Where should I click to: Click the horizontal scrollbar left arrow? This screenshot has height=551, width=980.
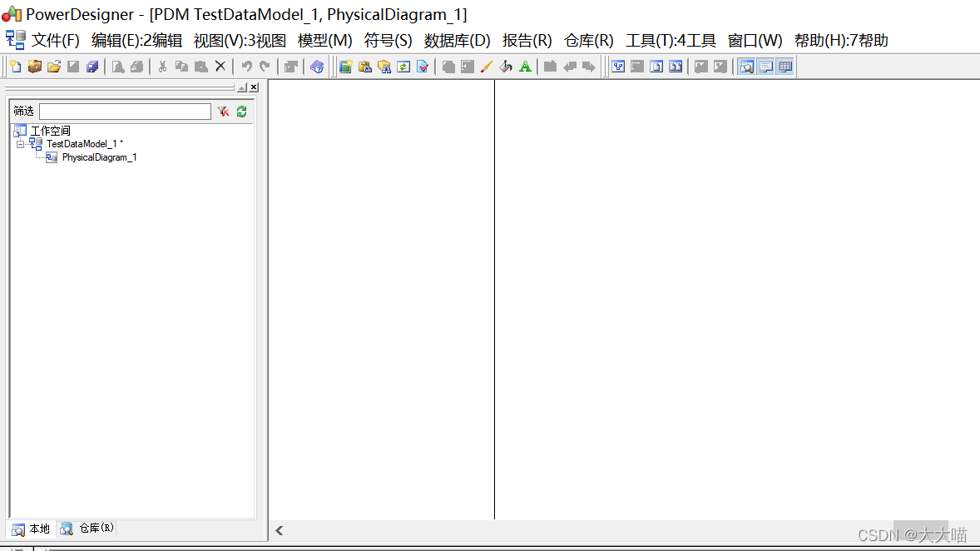click(280, 530)
